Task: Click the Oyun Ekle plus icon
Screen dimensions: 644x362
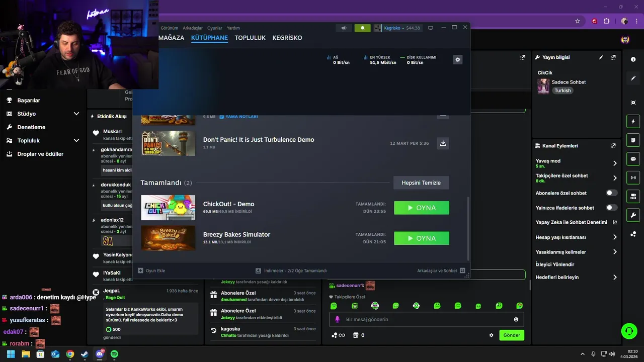Action: (140, 270)
